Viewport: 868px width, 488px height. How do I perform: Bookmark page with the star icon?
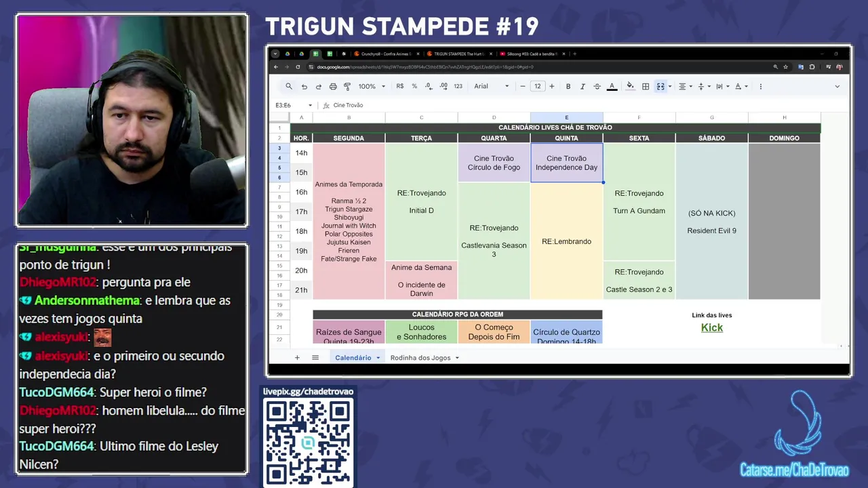[785, 67]
